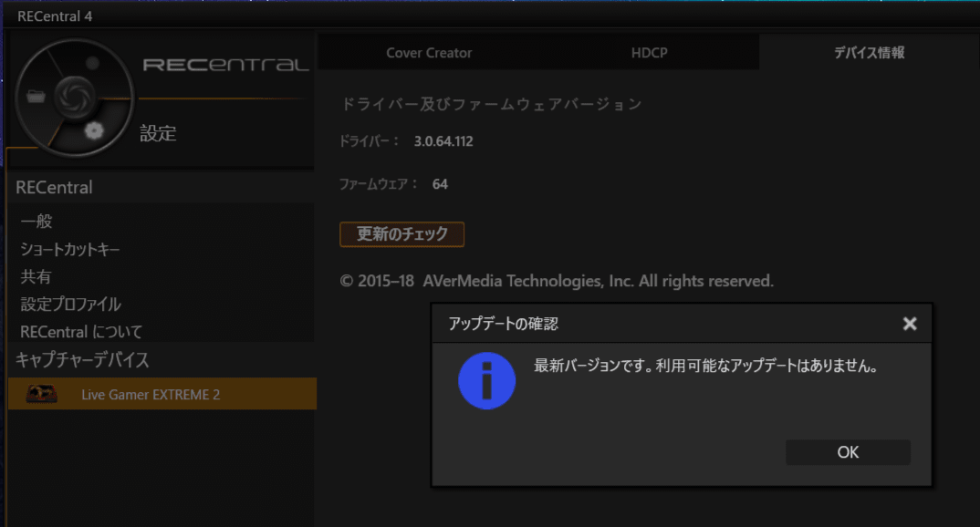The width and height of the screenshot is (980, 527).
Task: Click the 更新のチェック button
Action: click(401, 234)
